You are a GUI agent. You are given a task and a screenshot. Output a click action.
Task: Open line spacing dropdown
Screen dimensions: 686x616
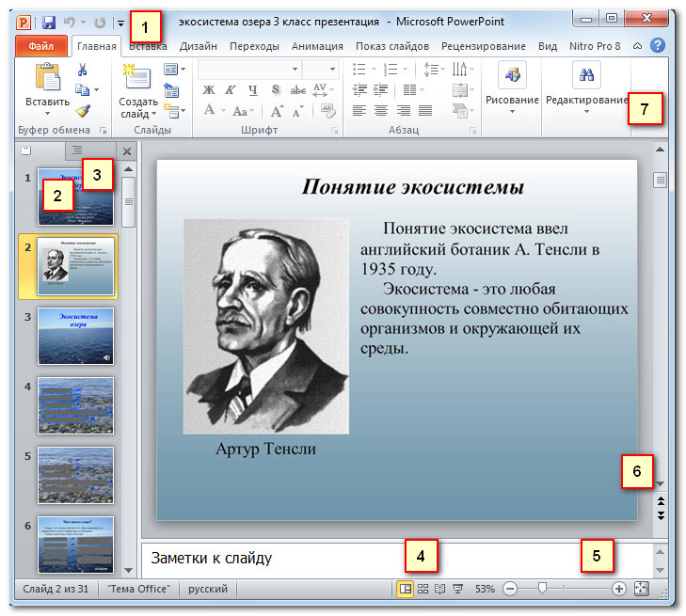click(x=434, y=69)
